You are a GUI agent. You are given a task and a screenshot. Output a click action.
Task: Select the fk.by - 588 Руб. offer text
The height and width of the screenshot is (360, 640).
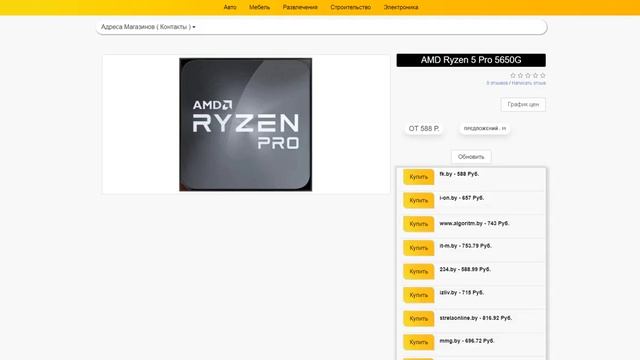(459, 174)
